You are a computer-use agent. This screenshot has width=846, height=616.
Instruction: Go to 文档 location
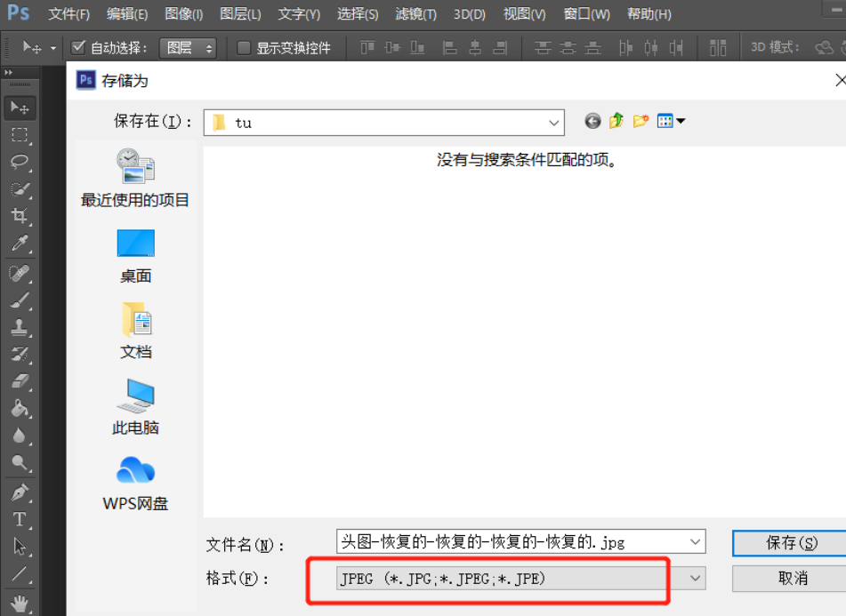click(135, 331)
